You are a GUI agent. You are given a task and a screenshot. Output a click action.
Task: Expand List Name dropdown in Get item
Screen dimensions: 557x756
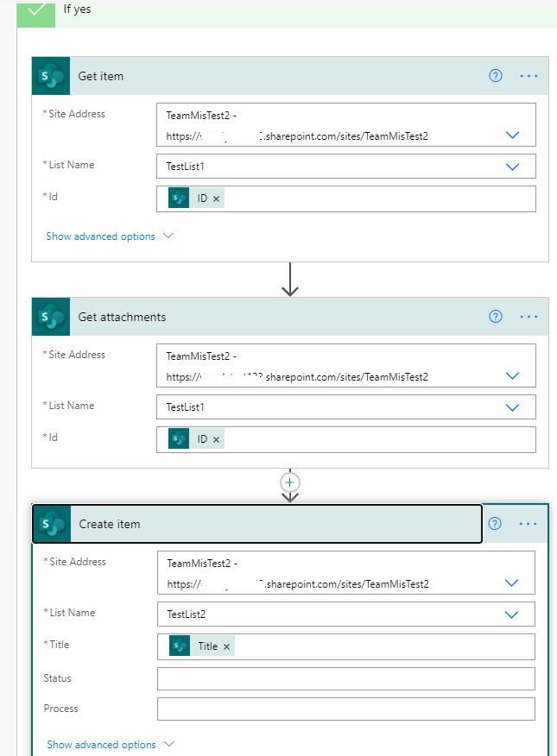tap(512, 167)
